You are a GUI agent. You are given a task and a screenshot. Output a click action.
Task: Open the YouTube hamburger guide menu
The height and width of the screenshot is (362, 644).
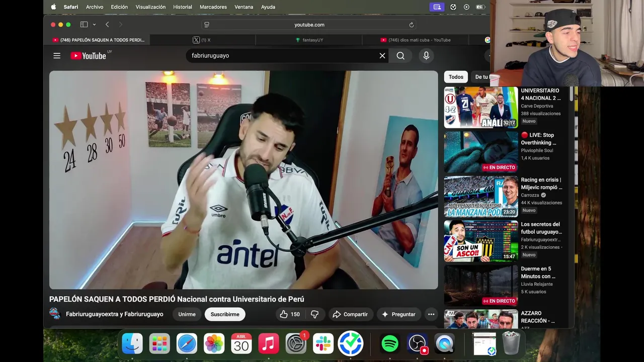pyautogui.click(x=57, y=56)
